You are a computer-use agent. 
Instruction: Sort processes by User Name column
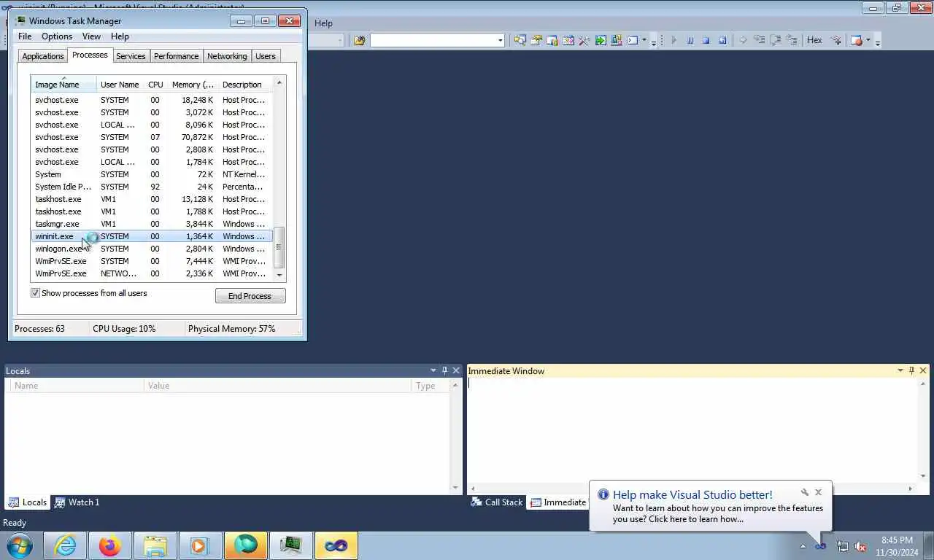point(120,85)
